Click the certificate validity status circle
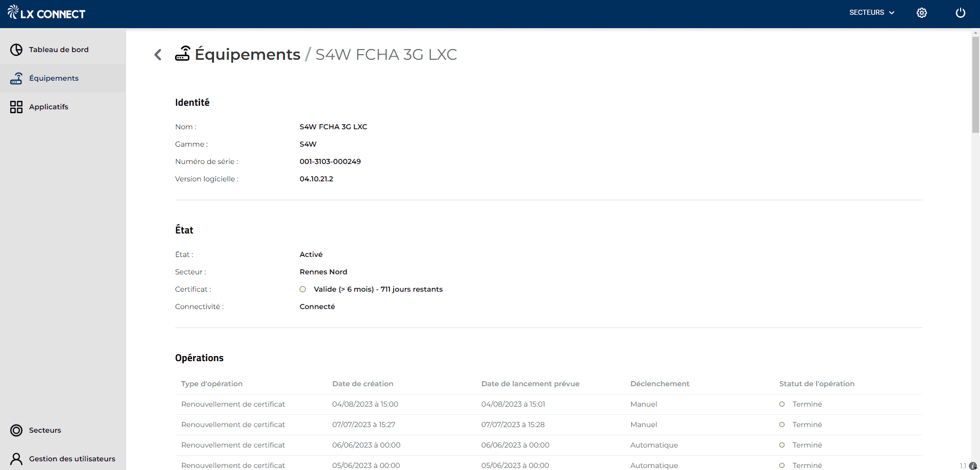This screenshot has height=470, width=980. point(303,289)
